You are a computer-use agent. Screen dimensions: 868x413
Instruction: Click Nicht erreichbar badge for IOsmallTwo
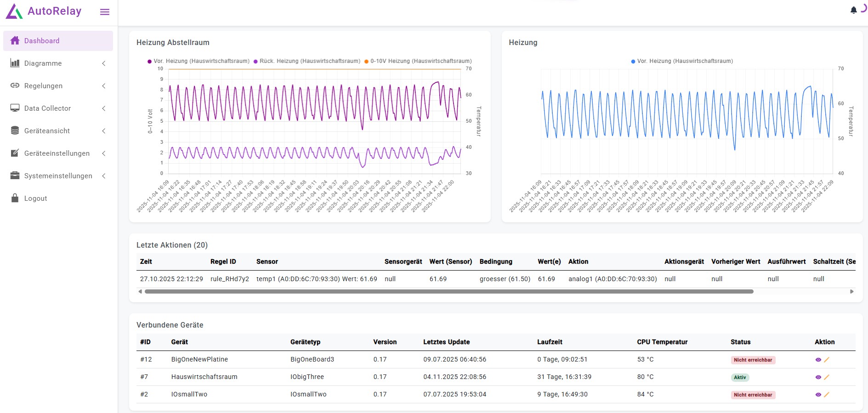point(753,395)
